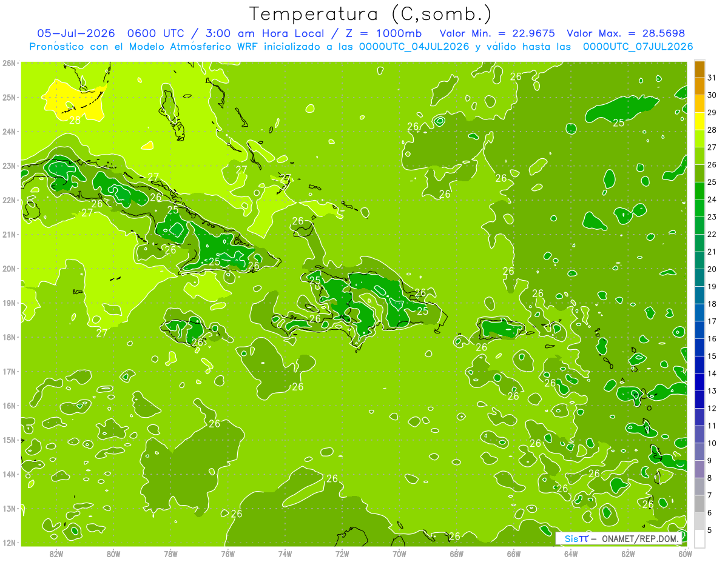
Task: Click the brown swatch above 31 in scale
Action: pyautogui.click(x=699, y=69)
